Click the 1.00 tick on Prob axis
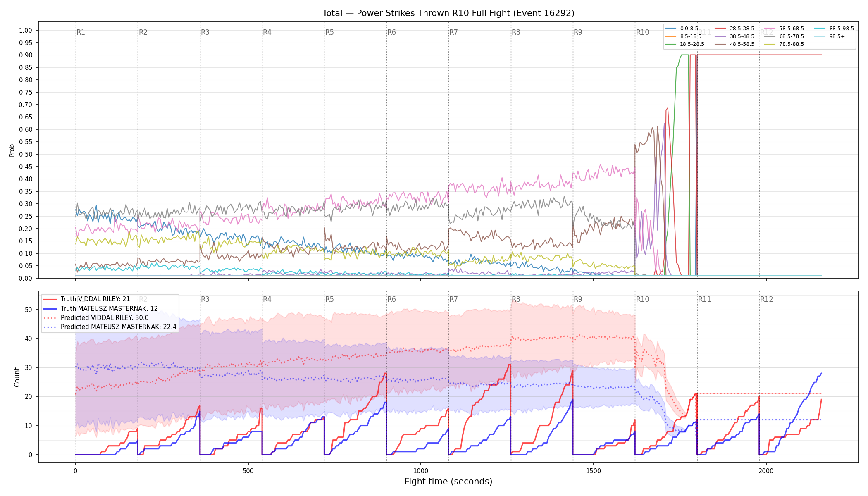868x496 pixels. [x=26, y=30]
